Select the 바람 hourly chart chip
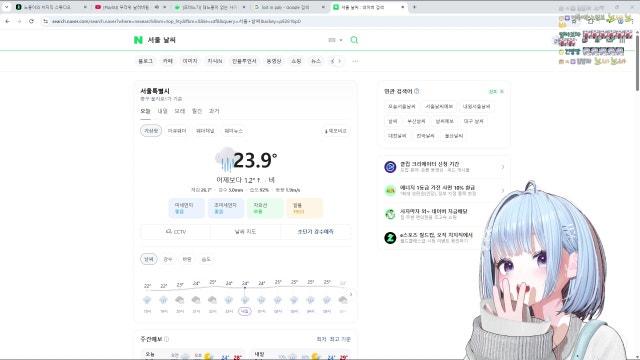 coord(187,259)
